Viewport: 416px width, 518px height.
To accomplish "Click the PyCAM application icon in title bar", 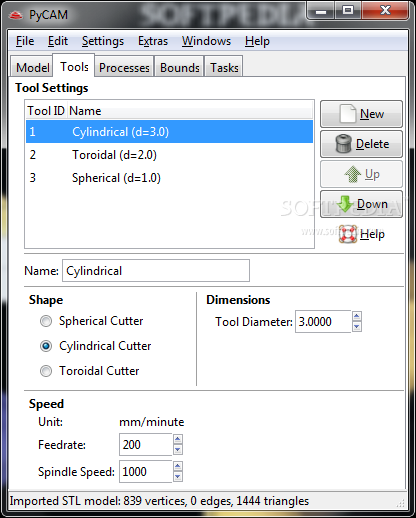I will pos(15,15).
